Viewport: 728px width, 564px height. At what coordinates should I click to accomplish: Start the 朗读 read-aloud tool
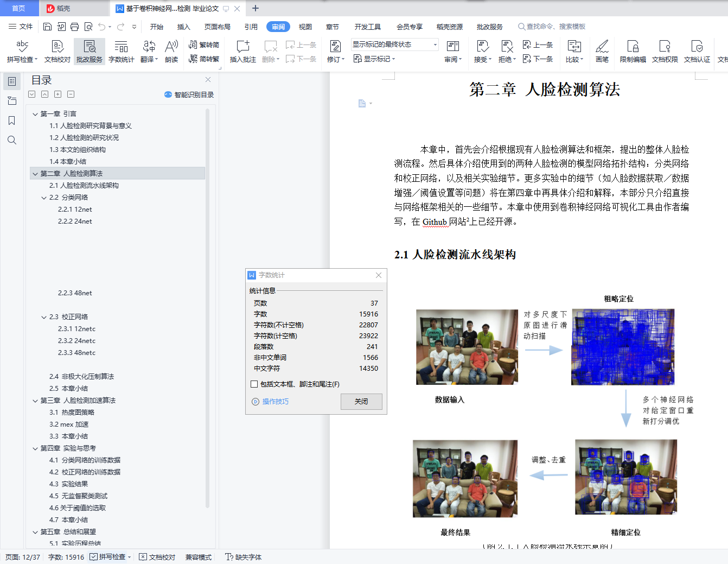(x=171, y=51)
